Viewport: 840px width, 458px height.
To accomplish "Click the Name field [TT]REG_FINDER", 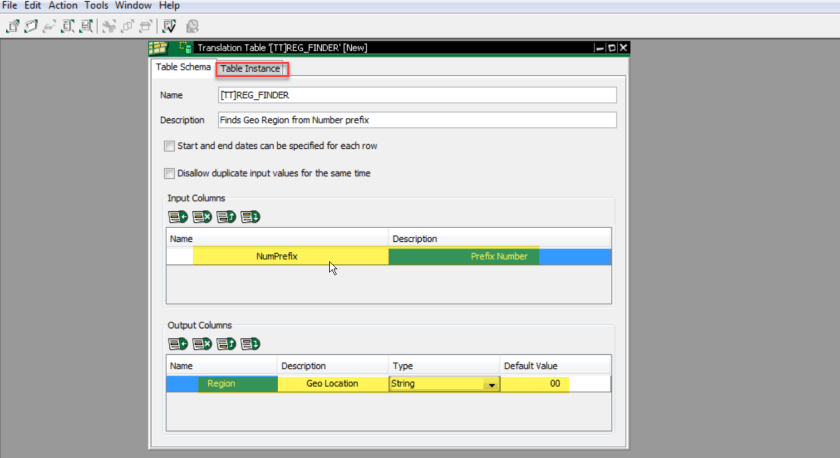I will [x=417, y=95].
